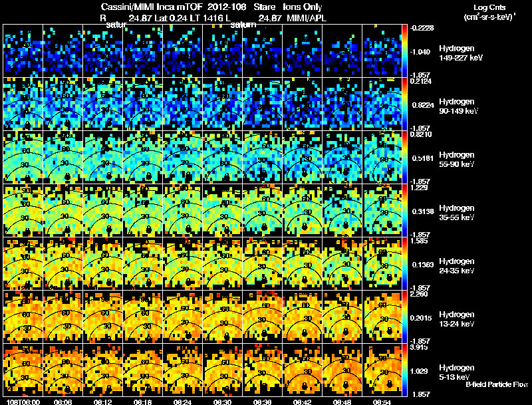The width and height of the screenshot is (532, 405).
Task: Click the "0.1363" colorbar midpoint value
Action: tap(423, 265)
